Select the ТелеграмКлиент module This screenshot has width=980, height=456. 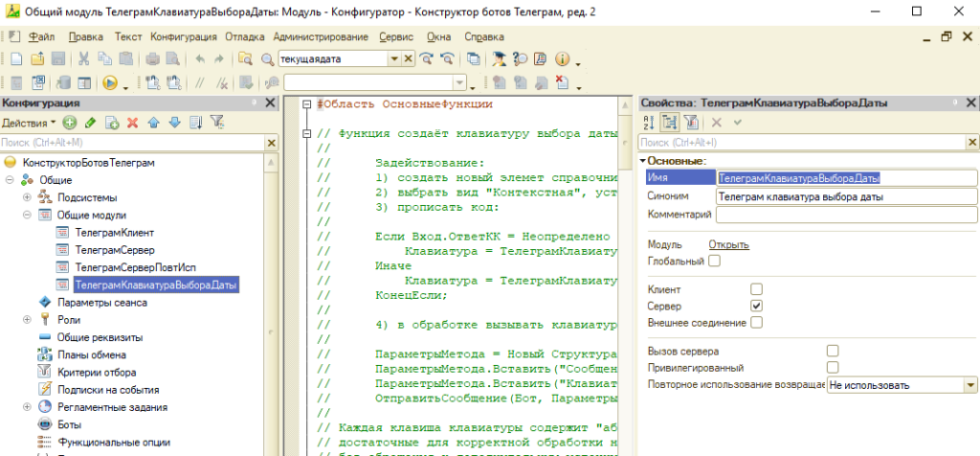point(115,232)
